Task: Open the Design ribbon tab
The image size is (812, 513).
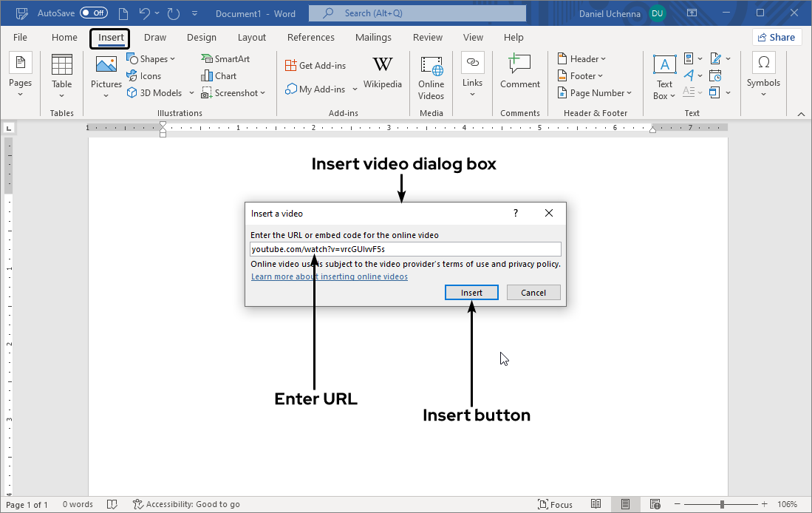Action: click(202, 37)
